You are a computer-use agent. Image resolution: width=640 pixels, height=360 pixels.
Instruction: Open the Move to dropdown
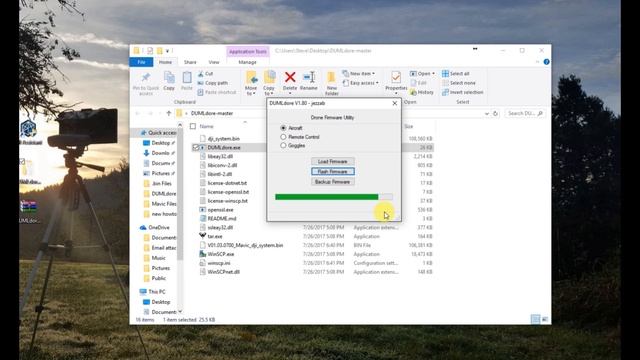[251, 91]
